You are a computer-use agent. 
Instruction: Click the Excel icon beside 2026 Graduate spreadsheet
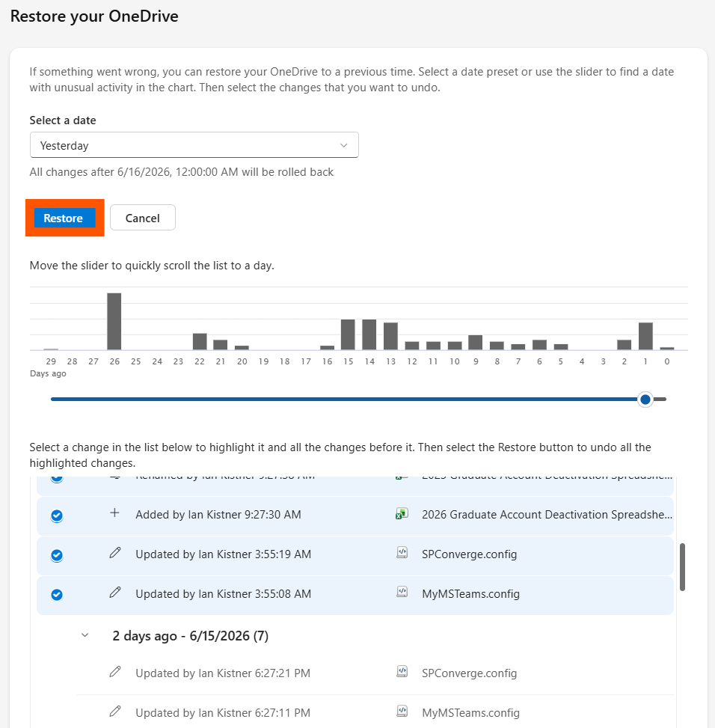click(402, 513)
